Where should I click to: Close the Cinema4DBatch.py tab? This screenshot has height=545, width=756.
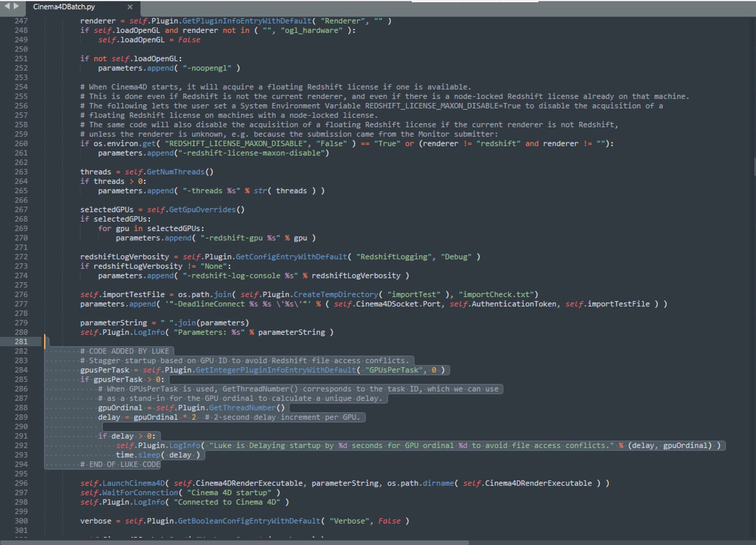tap(130, 7)
